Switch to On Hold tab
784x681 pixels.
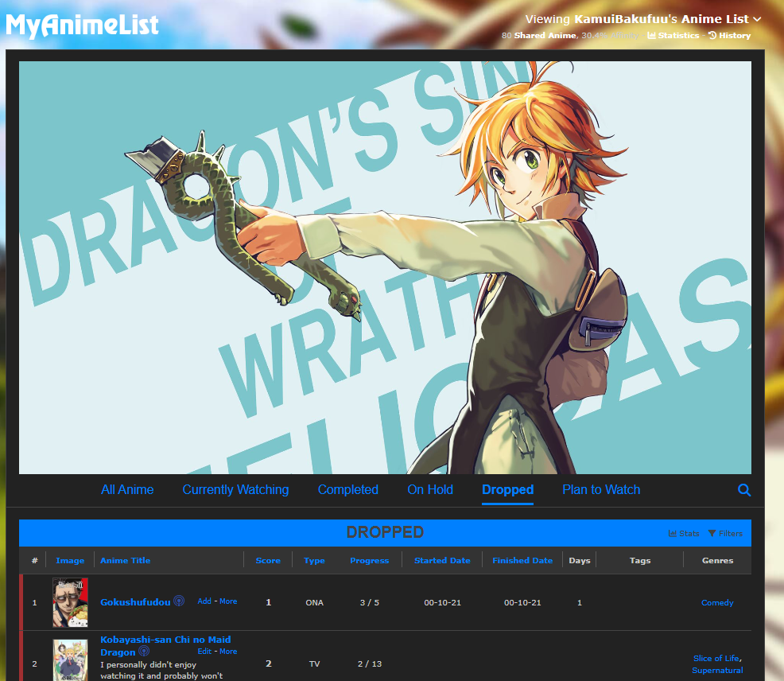pos(430,489)
